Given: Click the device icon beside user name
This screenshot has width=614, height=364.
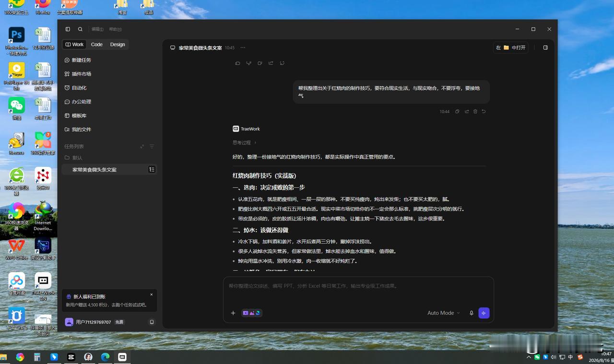Looking at the screenshot, I should tap(152, 322).
